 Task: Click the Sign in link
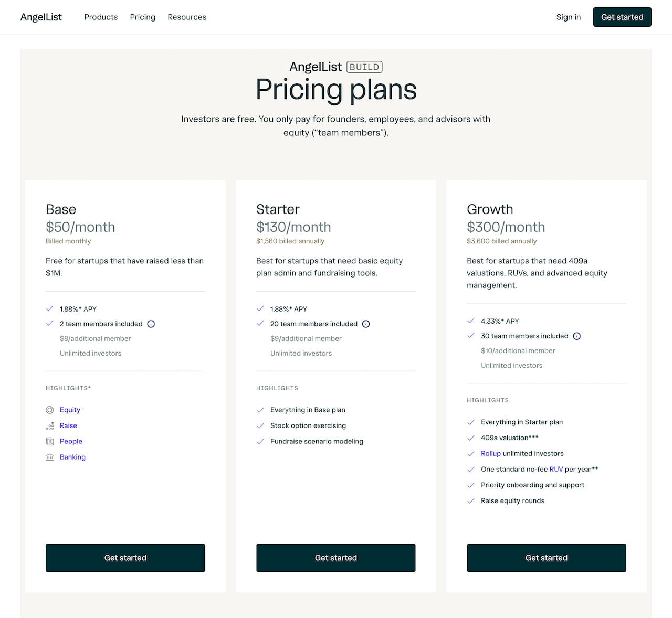tap(569, 17)
